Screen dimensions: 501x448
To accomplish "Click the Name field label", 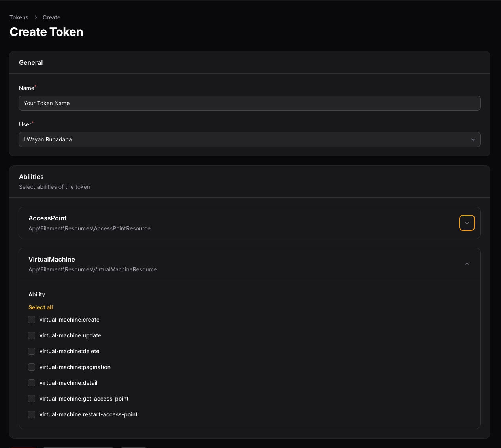I will click(26, 88).
